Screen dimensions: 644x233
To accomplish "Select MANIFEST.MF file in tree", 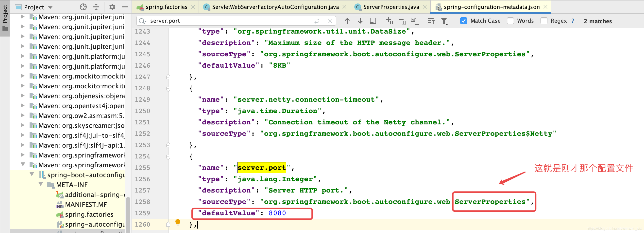I will [x=86, y=204].
